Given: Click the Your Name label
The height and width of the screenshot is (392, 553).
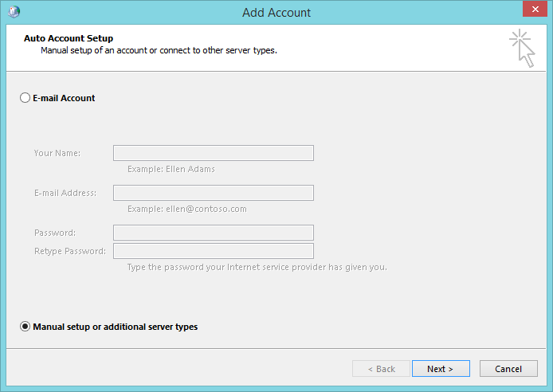Looking at the screenshot, I should pyautogui.click(x=57, y=153).
